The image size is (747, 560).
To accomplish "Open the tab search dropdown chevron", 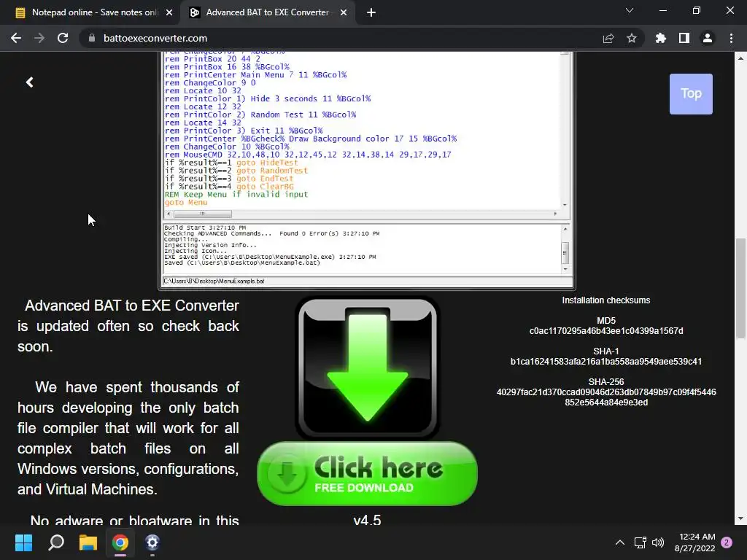I will (630, 10).
